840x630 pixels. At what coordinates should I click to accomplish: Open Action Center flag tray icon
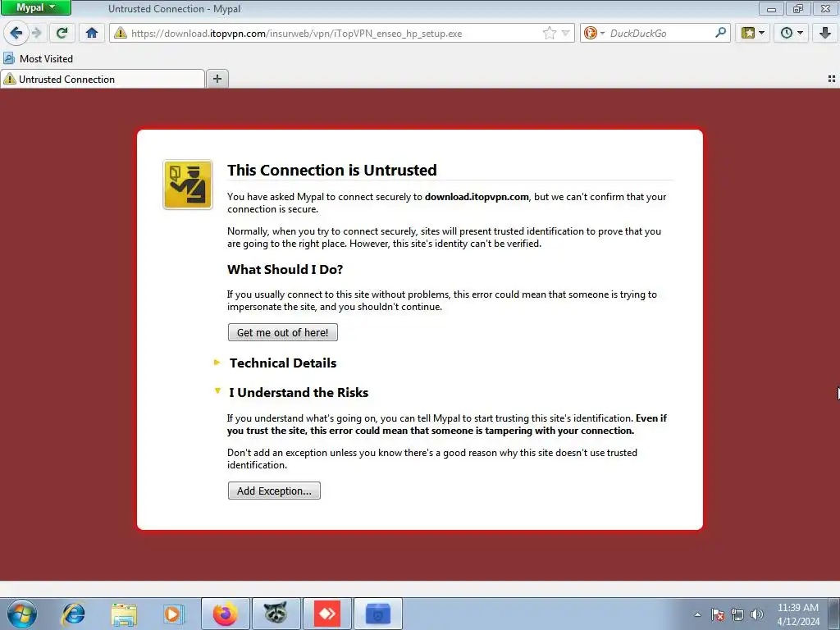coord(718,614)
